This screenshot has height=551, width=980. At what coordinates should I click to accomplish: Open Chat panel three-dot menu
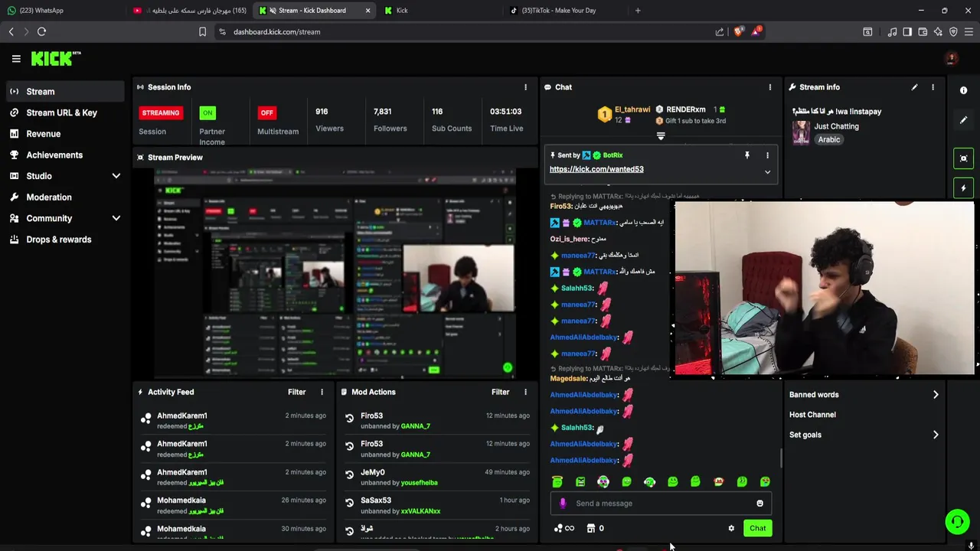point(770,87)
